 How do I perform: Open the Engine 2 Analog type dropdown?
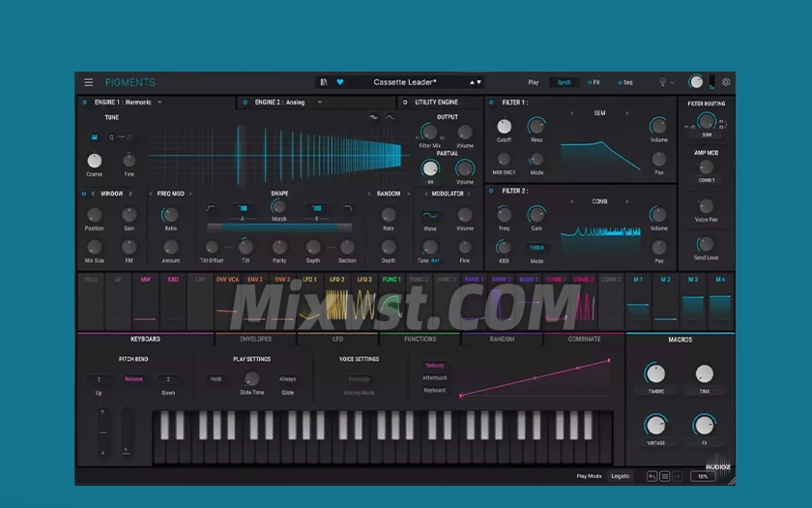point(319,102)
